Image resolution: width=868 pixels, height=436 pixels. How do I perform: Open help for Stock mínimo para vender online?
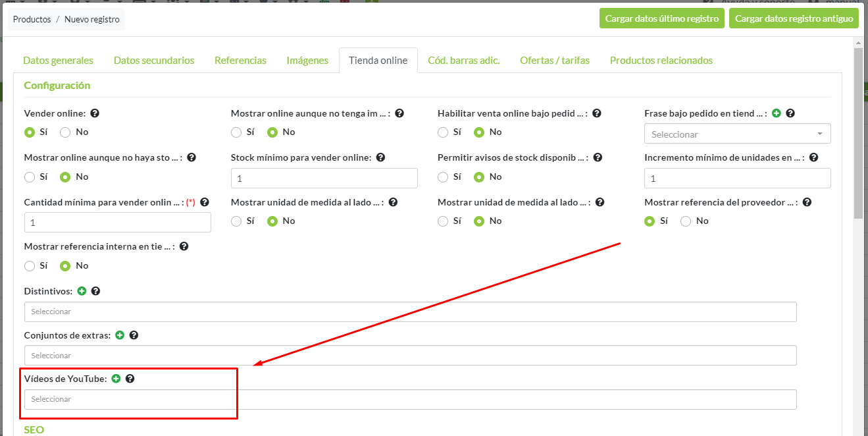380,157
